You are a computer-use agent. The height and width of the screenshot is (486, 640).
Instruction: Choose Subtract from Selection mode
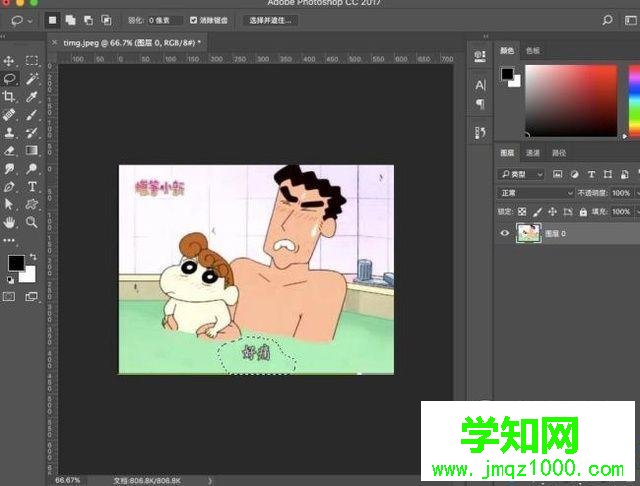pyautogui.click(x=89, y=20)
